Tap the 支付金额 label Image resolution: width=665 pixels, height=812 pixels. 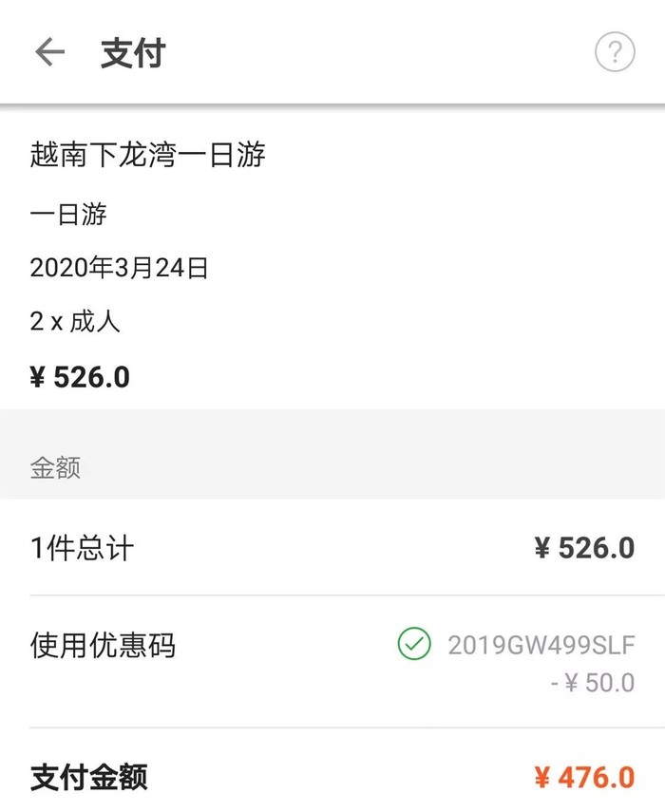(89, 778)
